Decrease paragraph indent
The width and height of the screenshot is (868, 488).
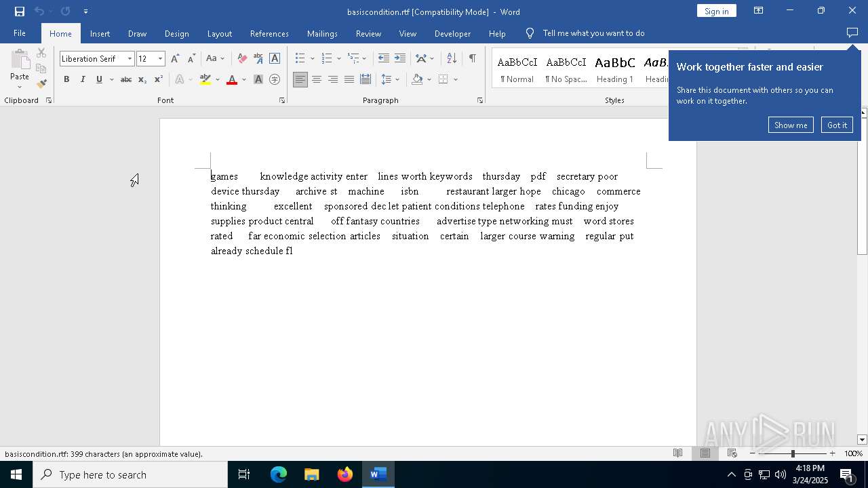coord(384,59)
